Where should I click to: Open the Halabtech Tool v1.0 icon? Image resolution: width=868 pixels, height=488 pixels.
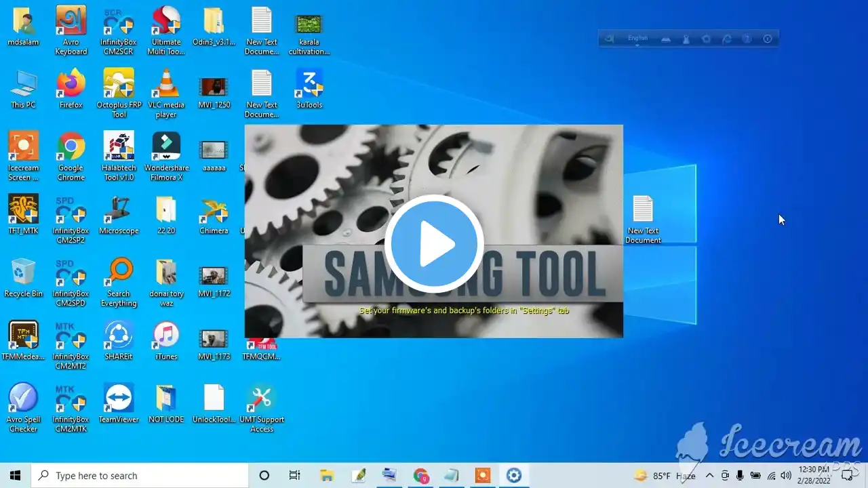pyautogui.click(x=119, y=157)
